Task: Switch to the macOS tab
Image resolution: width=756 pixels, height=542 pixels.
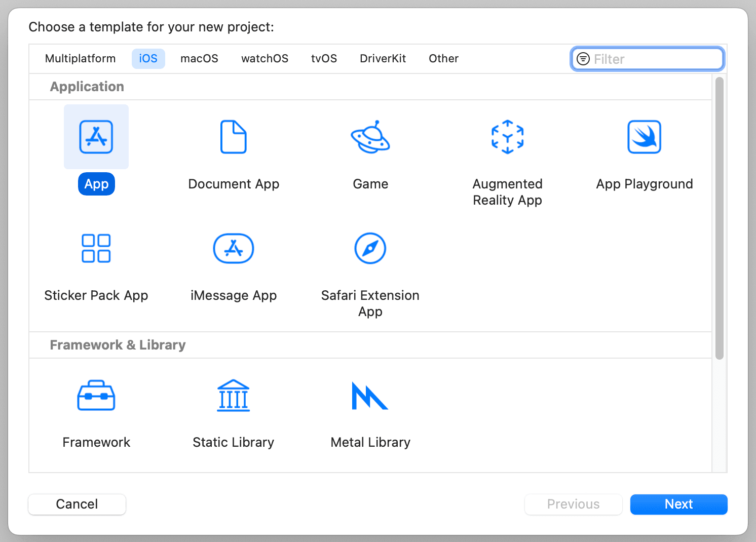Action: (199, 59)
